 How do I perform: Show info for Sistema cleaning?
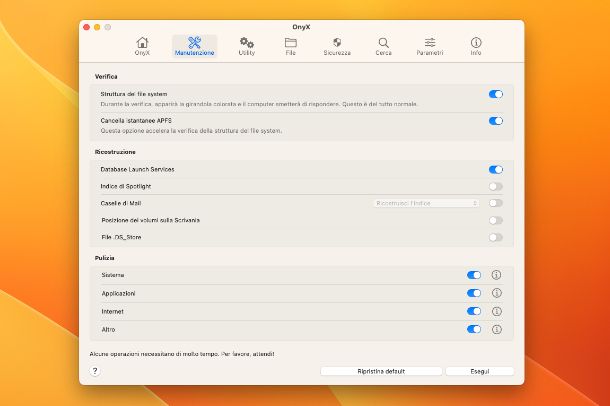click(x=496, y=275)
